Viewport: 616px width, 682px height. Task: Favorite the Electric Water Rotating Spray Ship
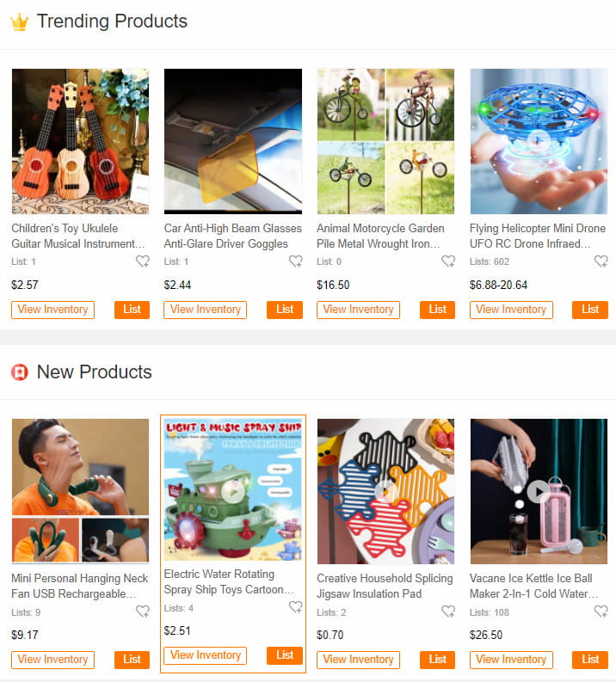click(296, 607)
